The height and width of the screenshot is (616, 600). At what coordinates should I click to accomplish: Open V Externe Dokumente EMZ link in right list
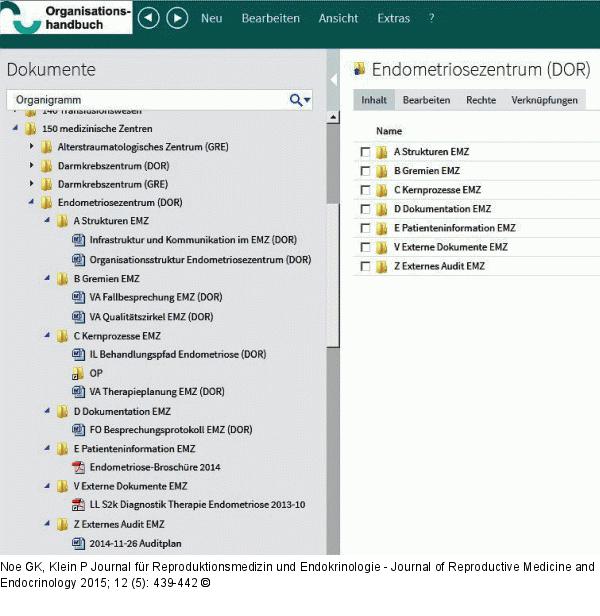pyautogui.click(x=451, y=247)
